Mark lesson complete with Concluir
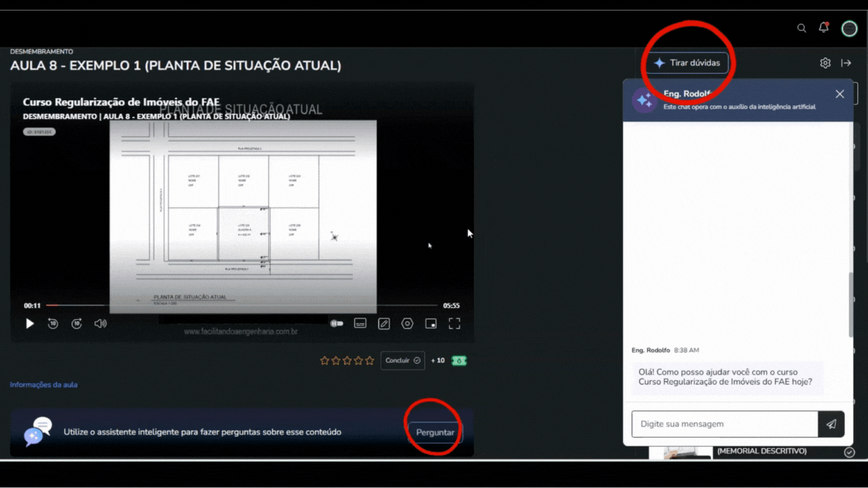This screenshot has width=868, height=488. coord(402,361)
